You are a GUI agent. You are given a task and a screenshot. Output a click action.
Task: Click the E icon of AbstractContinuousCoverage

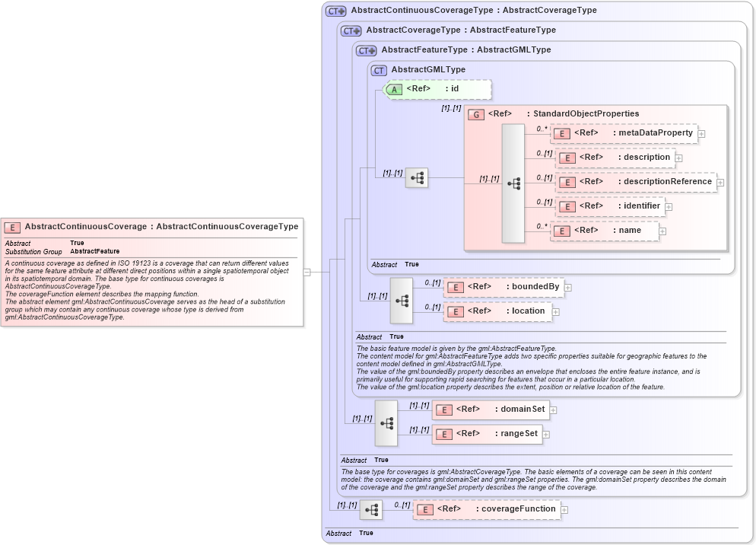click(x=12, y=228)
